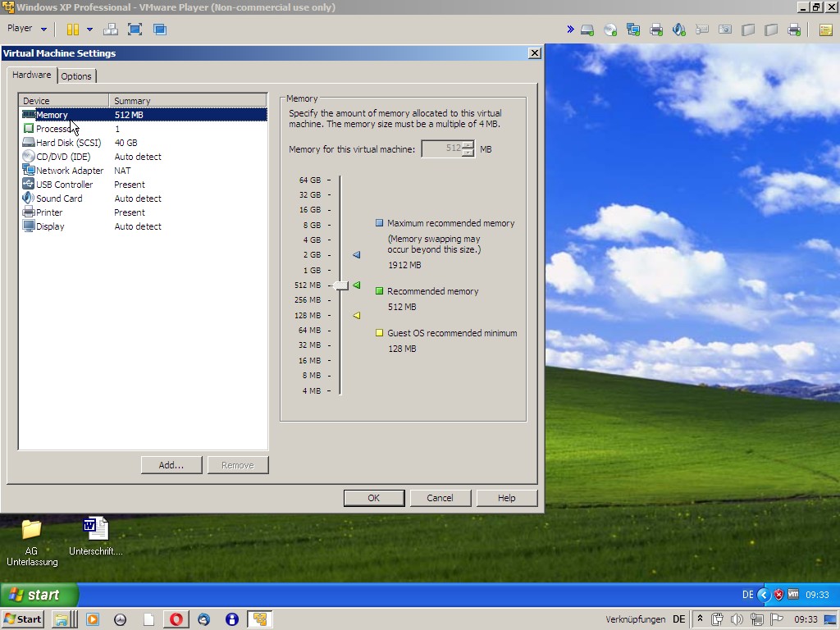Select the Display device row

[x=49, y=226]
